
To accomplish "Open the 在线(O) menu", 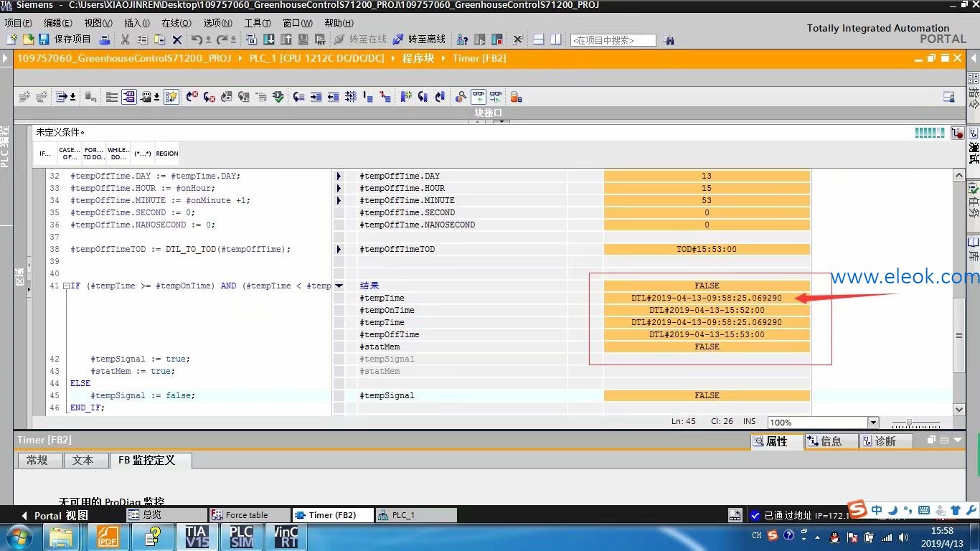I will coord(176,23).
